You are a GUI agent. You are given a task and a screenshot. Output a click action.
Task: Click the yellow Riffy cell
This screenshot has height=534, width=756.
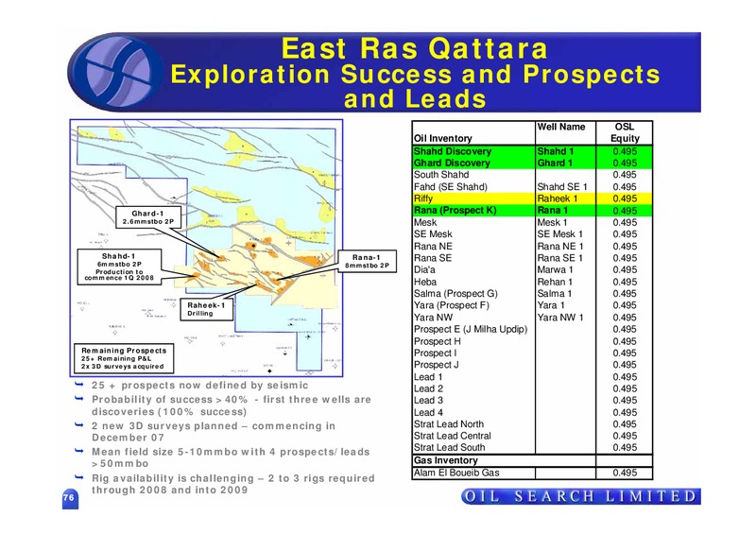pos(473,198)
